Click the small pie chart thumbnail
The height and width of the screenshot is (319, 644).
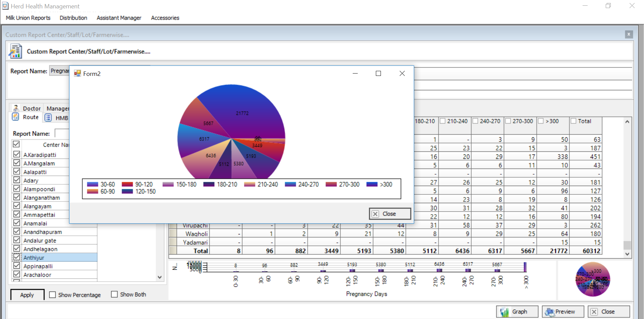[x=593, y=279]
